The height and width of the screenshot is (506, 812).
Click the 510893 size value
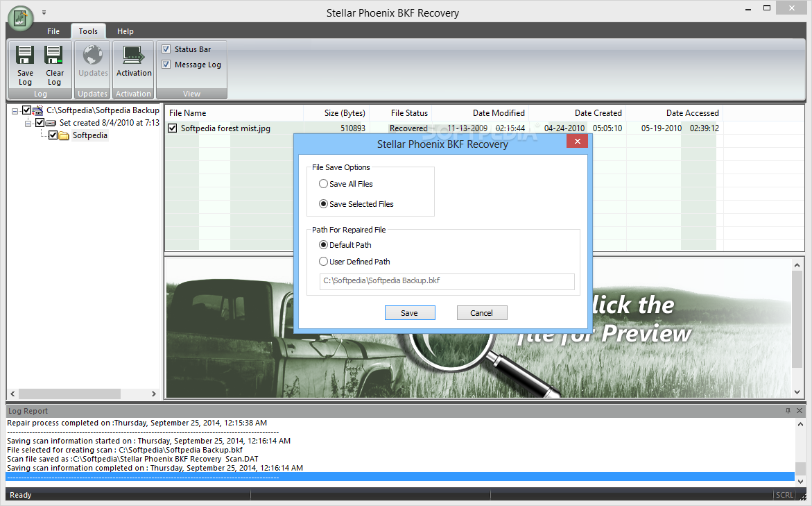pyautogui.click(x=353, y=128)
